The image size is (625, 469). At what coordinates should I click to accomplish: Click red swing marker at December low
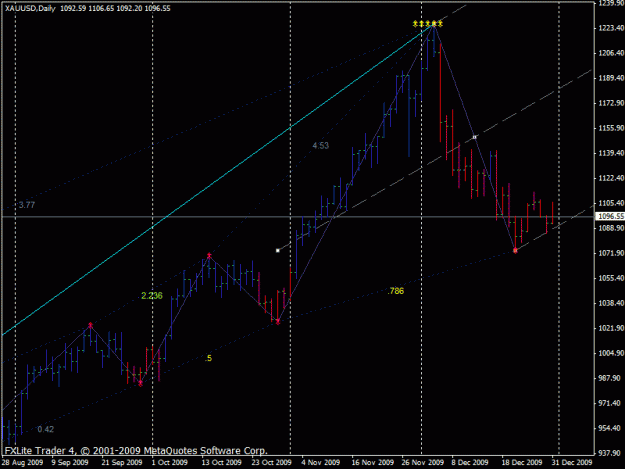515,251
